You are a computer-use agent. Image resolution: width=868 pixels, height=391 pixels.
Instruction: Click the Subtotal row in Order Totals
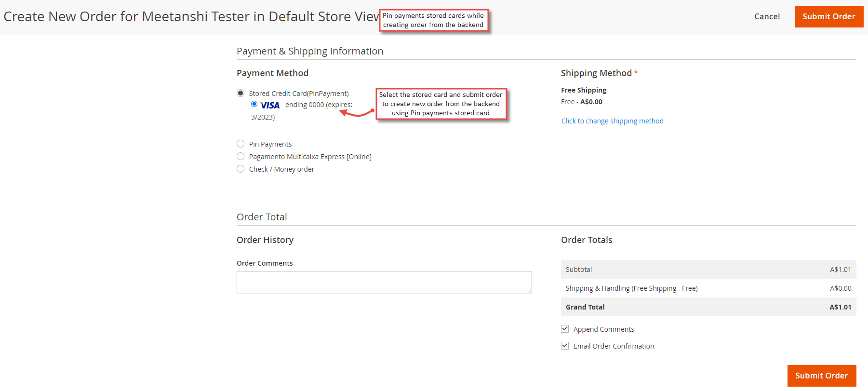pyautogui.click(x=708, y=270)
